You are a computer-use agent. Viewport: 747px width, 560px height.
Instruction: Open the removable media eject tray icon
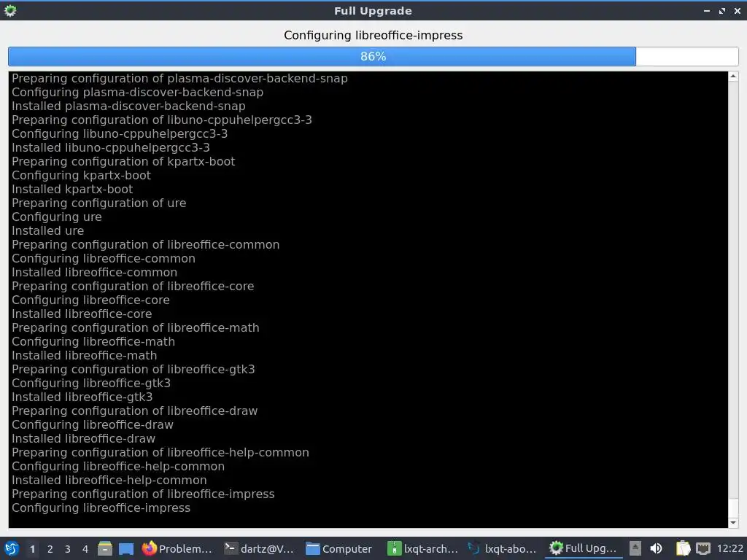(x=635, y=548)
